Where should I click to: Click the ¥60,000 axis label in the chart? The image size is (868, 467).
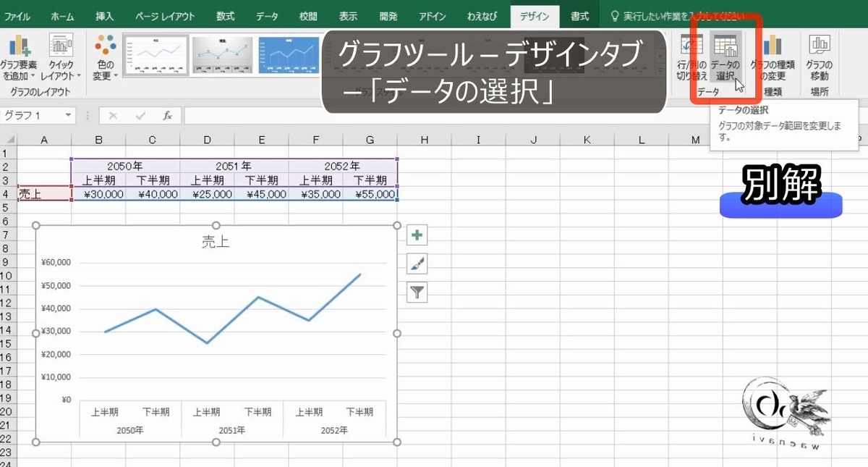point(56,263)
